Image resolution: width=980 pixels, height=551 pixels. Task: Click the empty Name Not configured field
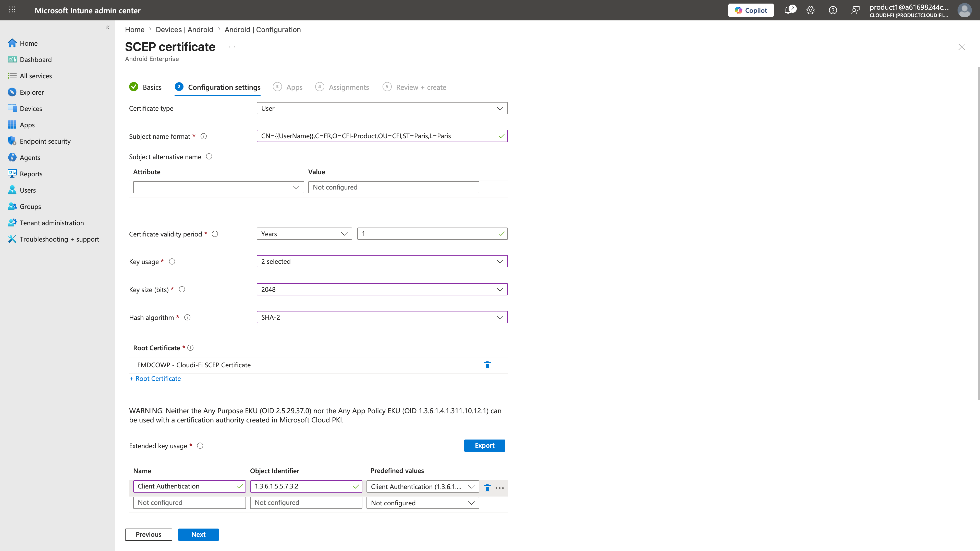point(189,503)
